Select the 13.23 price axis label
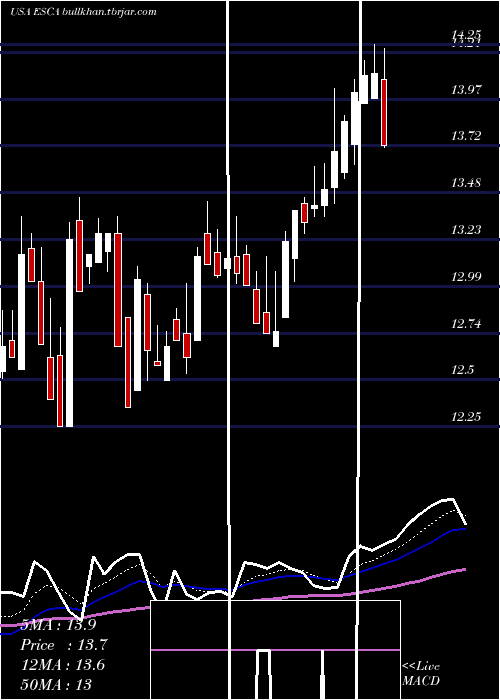 point(466,229)
